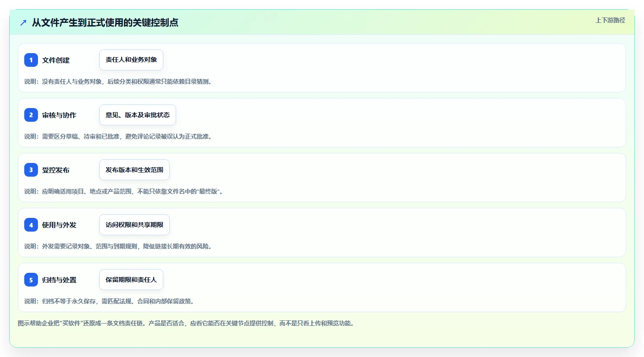Click the arrow icon beside the panel title
This screenshot has width=644, height=357.
click(x=23, y=22)
